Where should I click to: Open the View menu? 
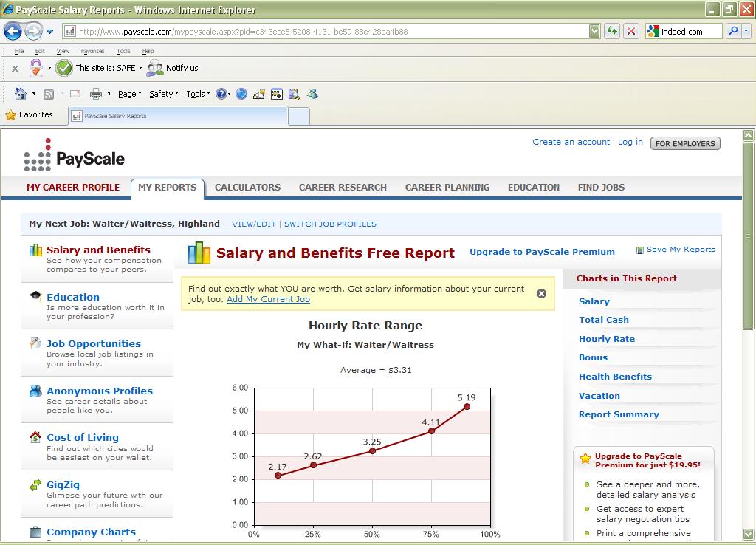pyautogui.click(x=63, y=51)
